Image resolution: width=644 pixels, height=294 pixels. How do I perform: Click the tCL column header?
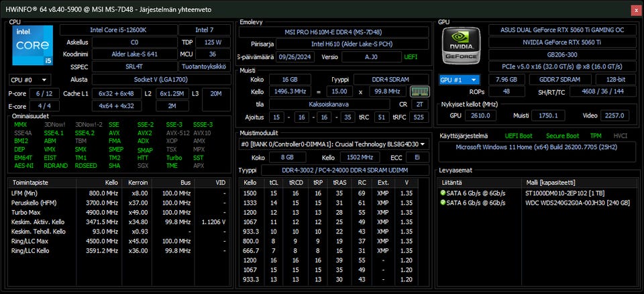click(273, 183)
